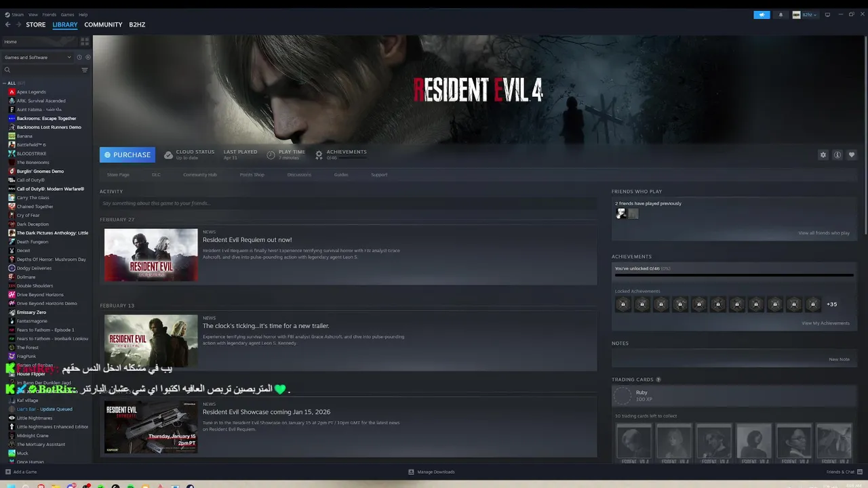
Task: Open the Friends menu
Action: (50, 14)
